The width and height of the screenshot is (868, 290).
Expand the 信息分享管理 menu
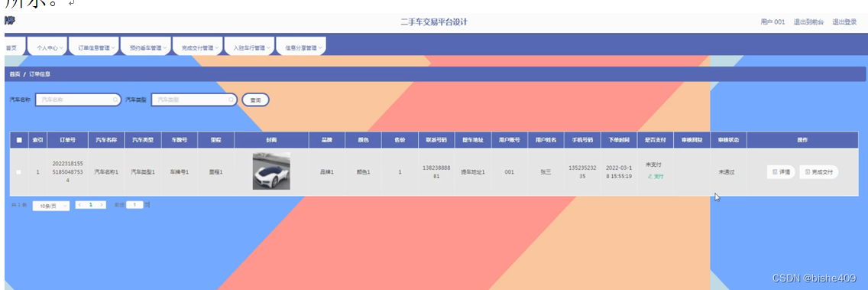[301, 47]
